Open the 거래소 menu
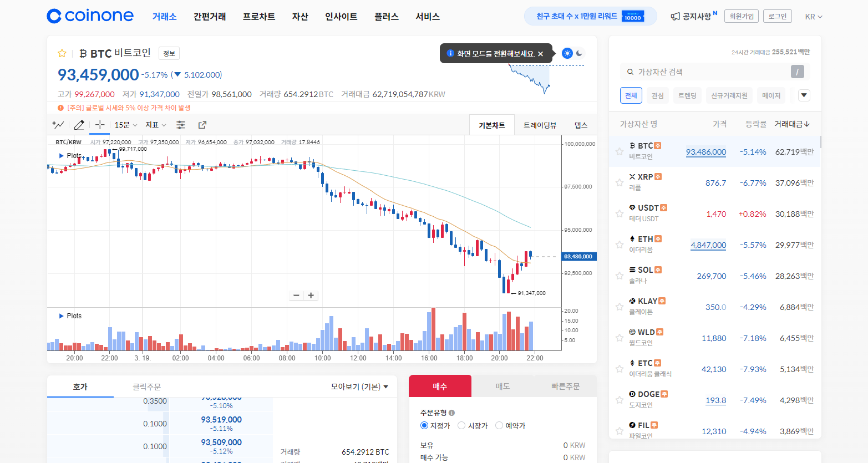Image resolution: width=868 pixels, height=463 pixels. [x=165, y=17]
